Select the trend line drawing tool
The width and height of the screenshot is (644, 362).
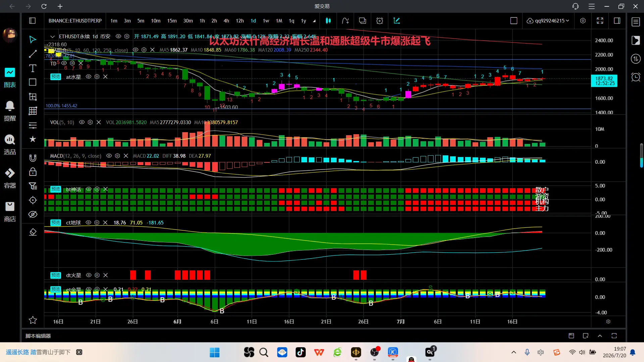tap(33, 54)
